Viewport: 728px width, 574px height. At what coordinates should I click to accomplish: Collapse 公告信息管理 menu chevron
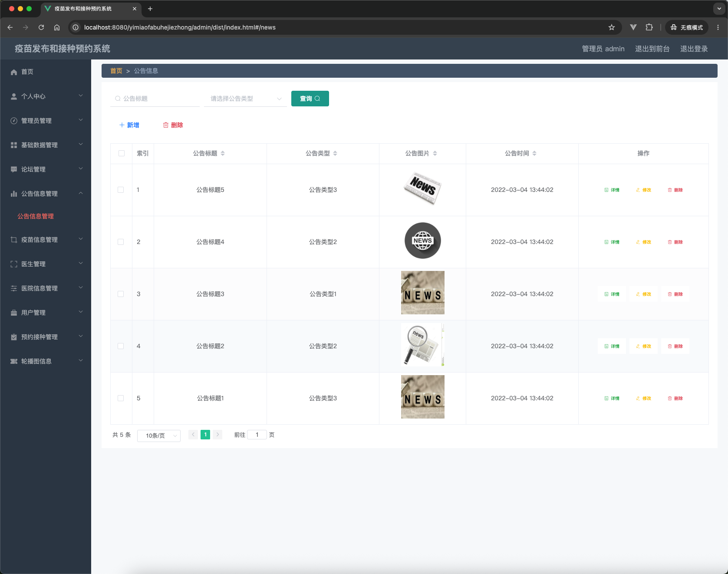(81, 193)
